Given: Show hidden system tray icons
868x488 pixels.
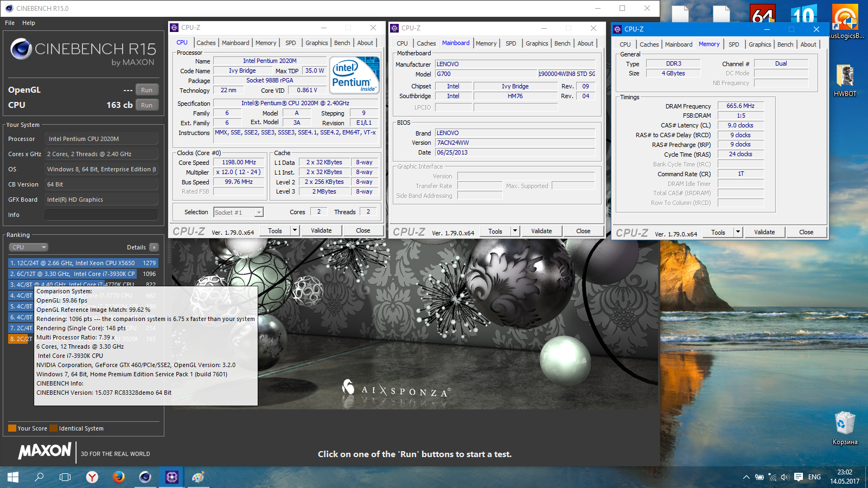Looking at the screenshot, I should (x=746, y=477).
